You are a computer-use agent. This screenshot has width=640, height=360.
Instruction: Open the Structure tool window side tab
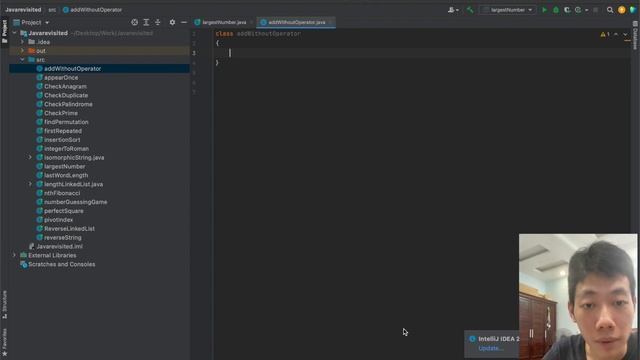(x=4, y=304)
